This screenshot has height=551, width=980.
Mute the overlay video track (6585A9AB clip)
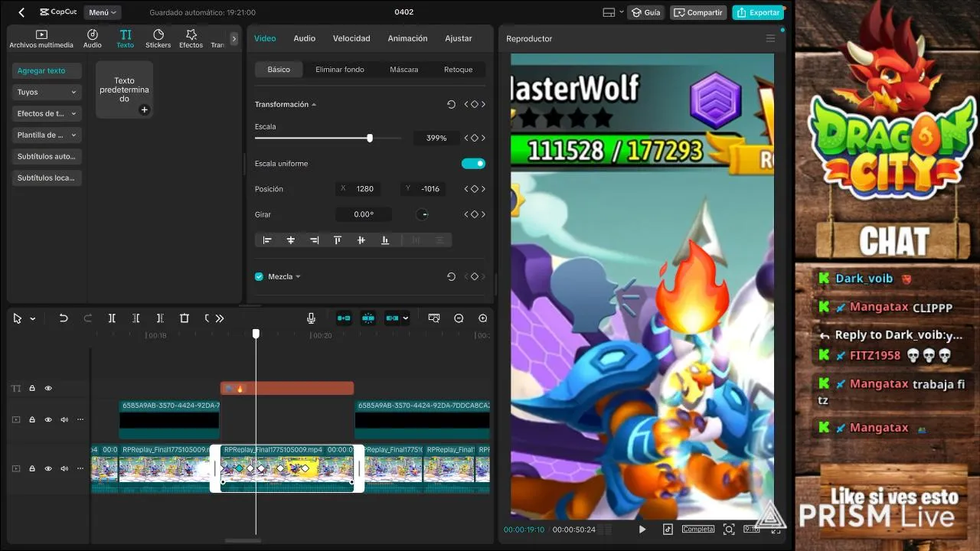click(x=64, y=419)
